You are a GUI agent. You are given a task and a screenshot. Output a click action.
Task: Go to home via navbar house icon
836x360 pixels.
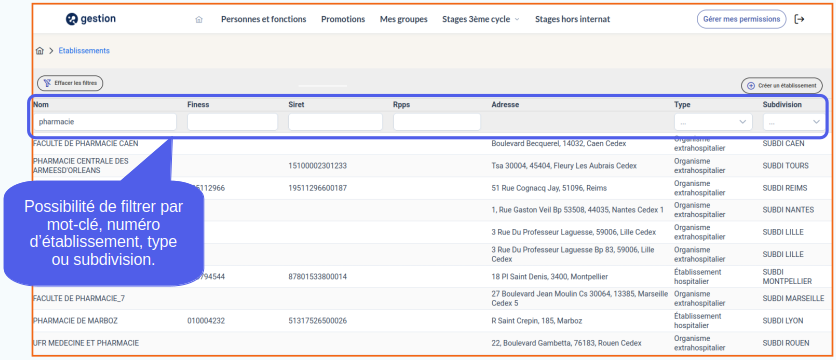coord(199,20)
